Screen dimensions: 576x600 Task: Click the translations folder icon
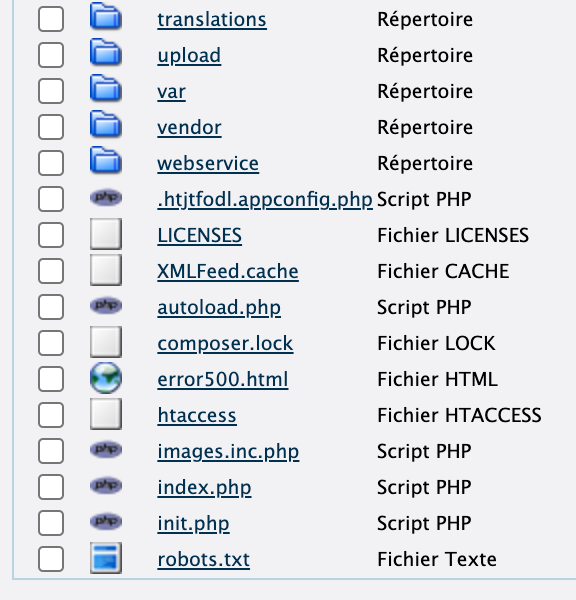(106, 16)
